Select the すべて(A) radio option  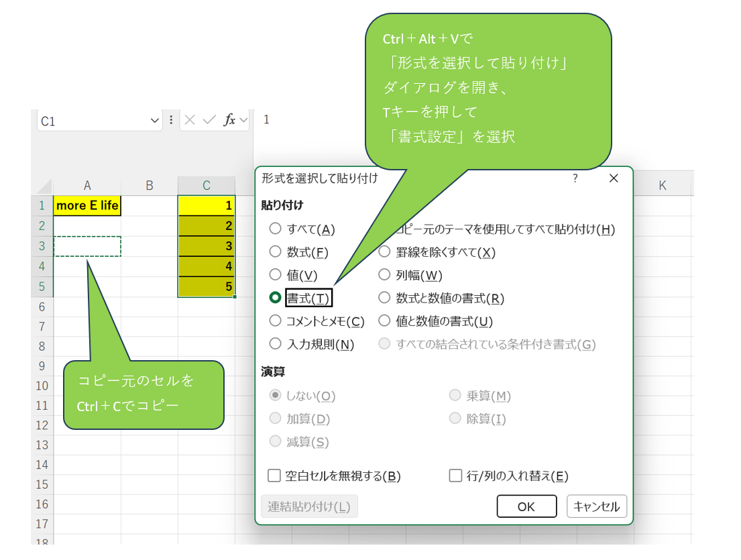coord(275,229)
